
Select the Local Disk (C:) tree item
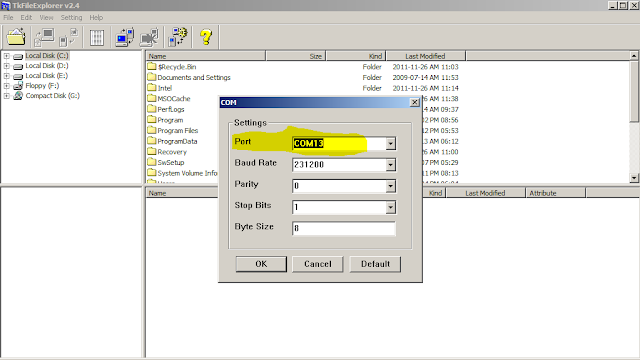(x=47, y=56)
